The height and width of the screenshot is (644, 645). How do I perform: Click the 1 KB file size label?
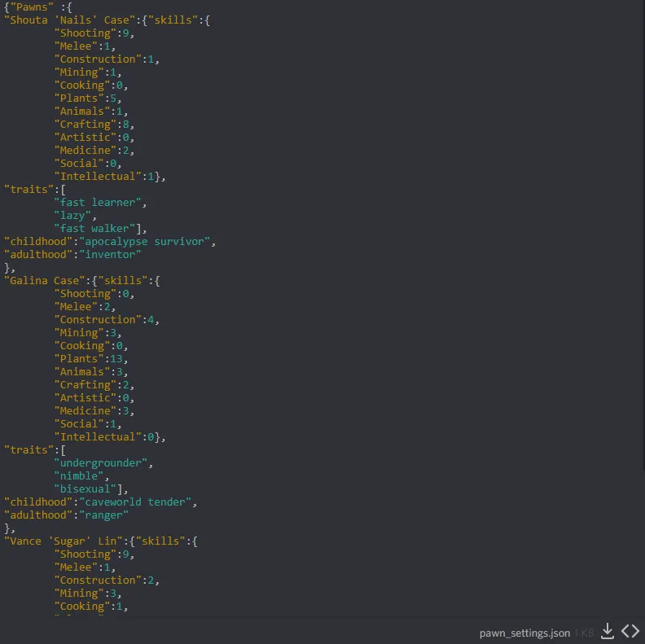click(x=584, y=633)
